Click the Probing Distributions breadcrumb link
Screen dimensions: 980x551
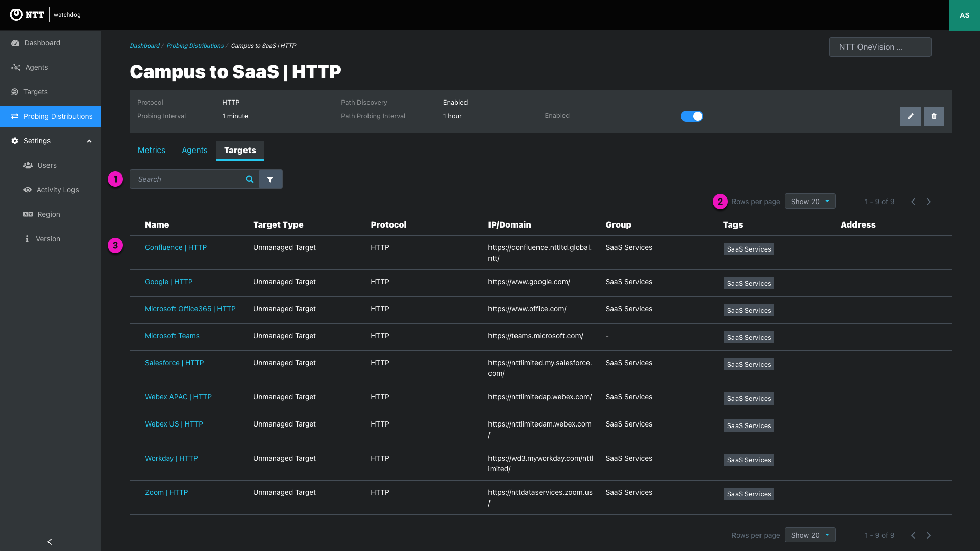(x=195, y=46)
